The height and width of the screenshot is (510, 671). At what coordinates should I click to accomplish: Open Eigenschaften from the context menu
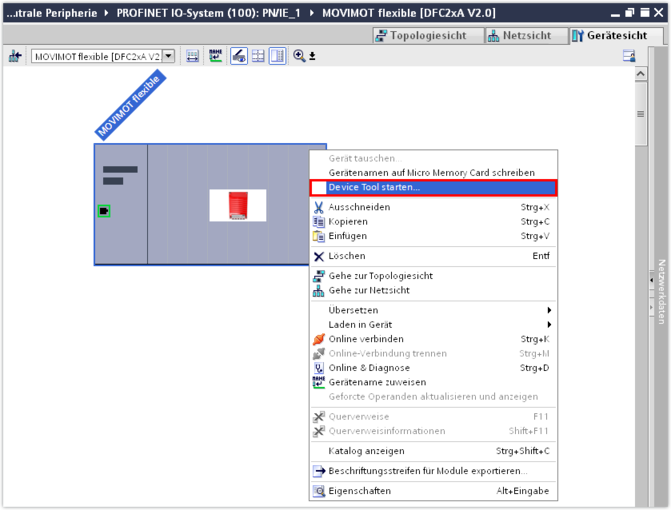coord(360,491)
